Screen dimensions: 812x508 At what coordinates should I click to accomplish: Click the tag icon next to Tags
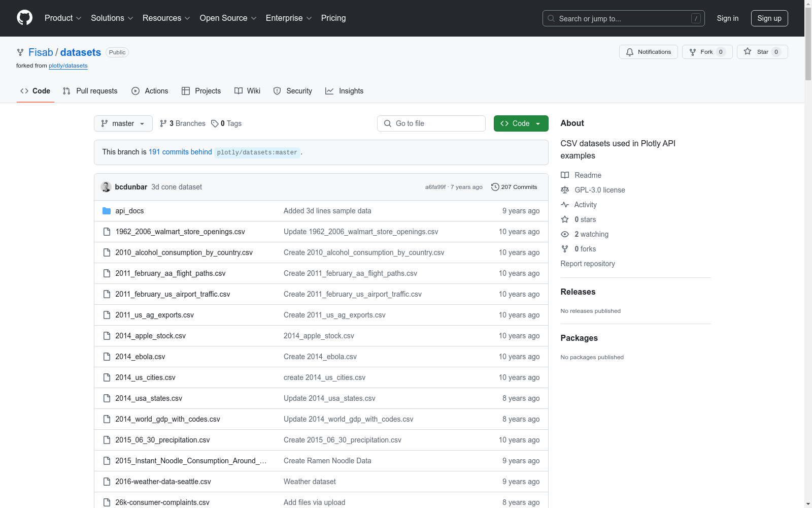tap(215, 123)
